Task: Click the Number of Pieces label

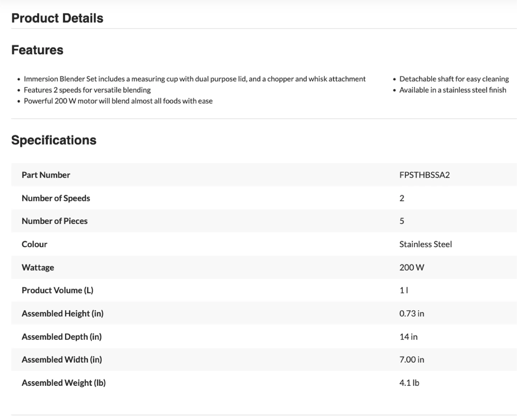Action: pos(55,221)
